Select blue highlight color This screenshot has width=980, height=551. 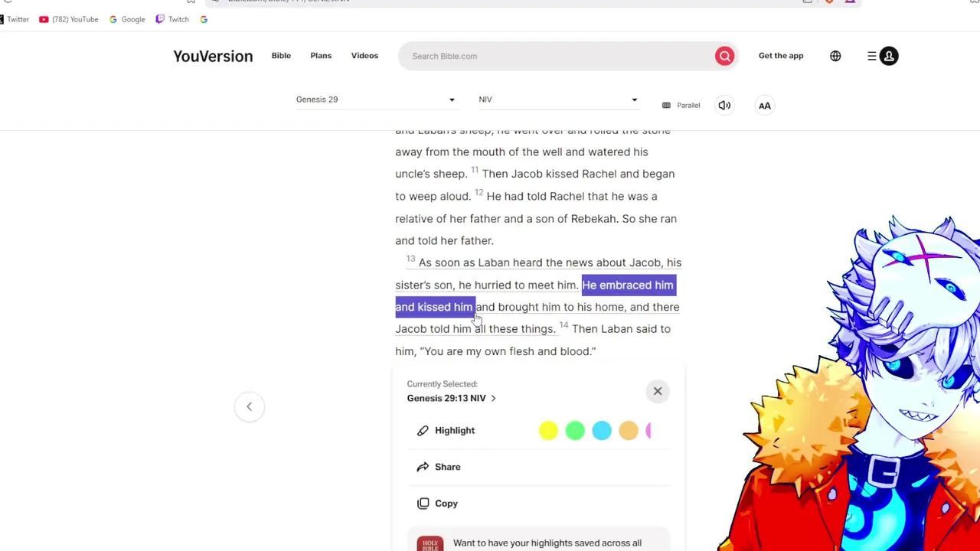click(602, 431)
